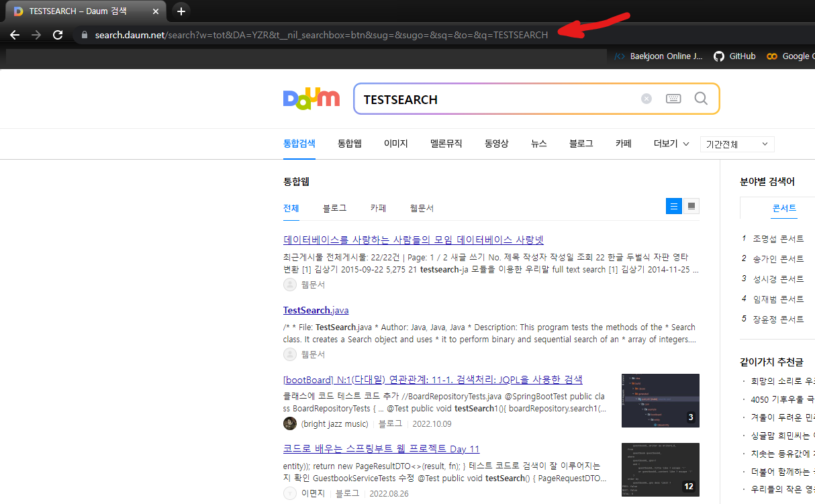This screenshot has height=504, width=815.
Task: Click 성시경 콘서트 ranked keyword
Action: 778,279
